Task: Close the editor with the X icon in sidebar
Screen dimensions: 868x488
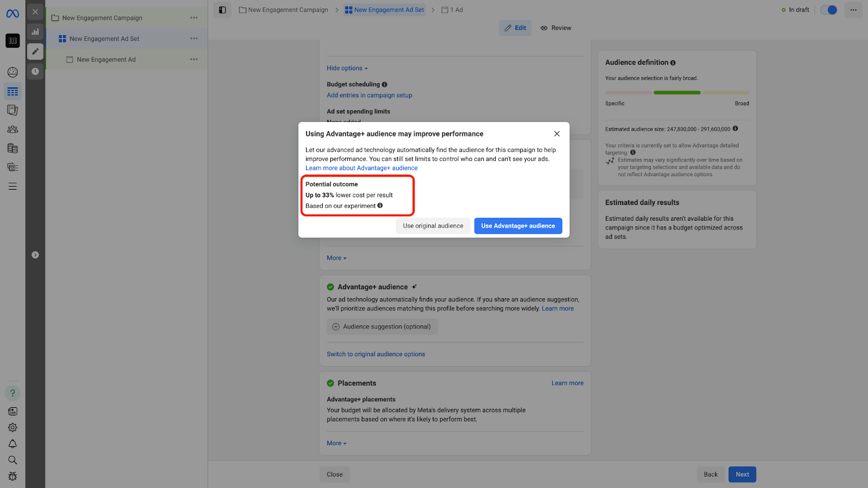Action: pos(35,11)
